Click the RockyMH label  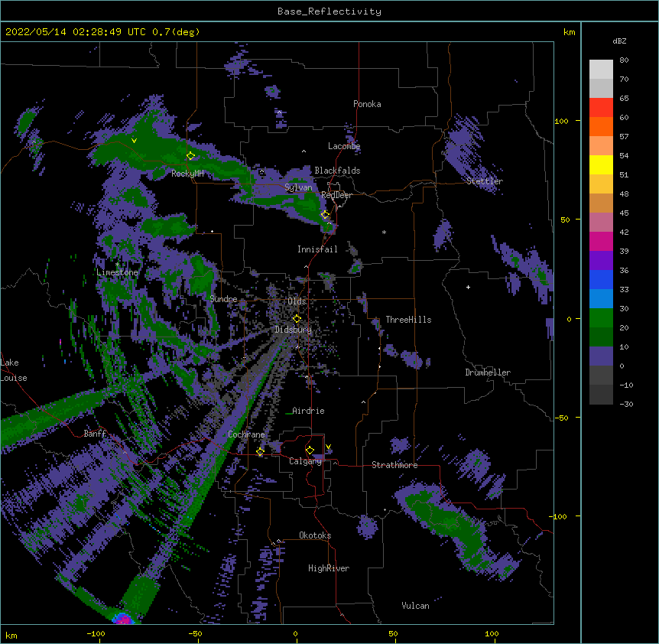187,174
